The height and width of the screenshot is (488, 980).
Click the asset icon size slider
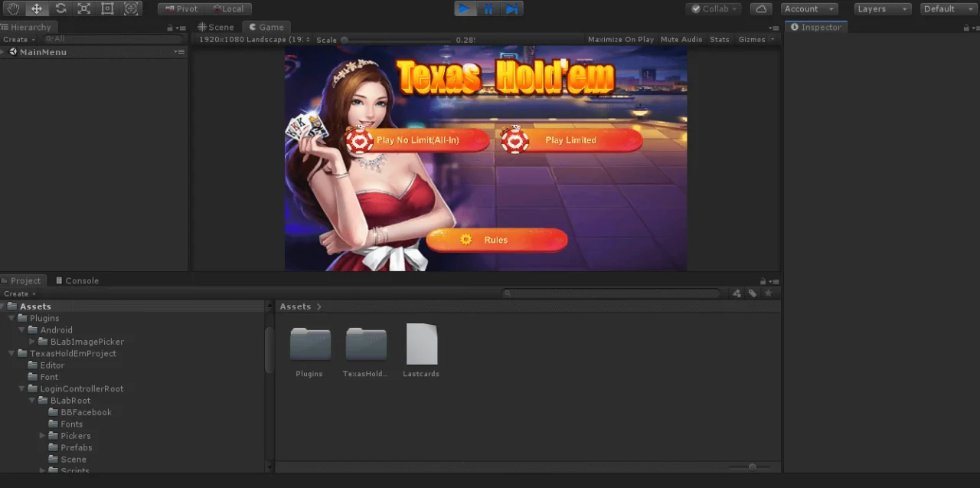[x=752, y=467]
